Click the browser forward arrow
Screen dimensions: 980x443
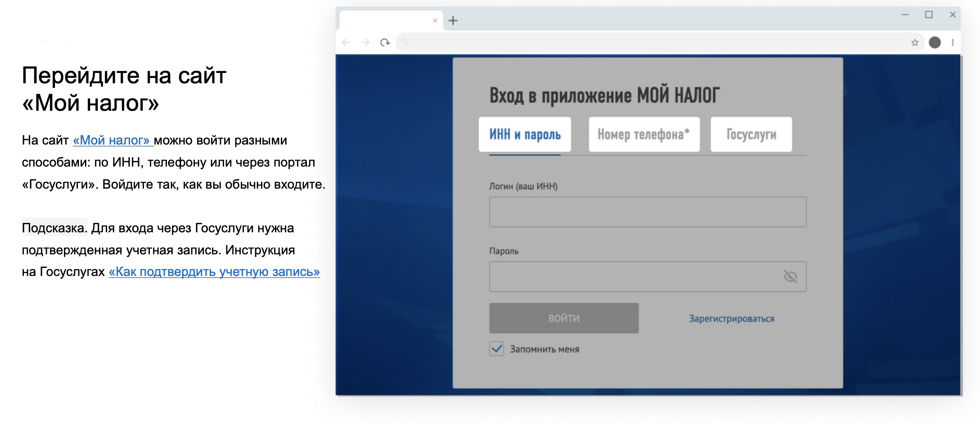tap(365, 42)
